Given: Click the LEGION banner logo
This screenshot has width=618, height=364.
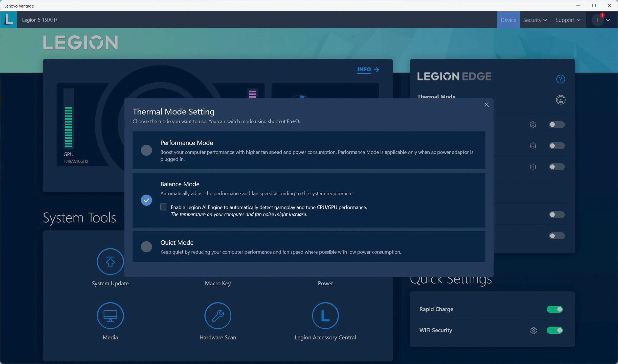Looking at the screenshot, I should coord(80,42).
